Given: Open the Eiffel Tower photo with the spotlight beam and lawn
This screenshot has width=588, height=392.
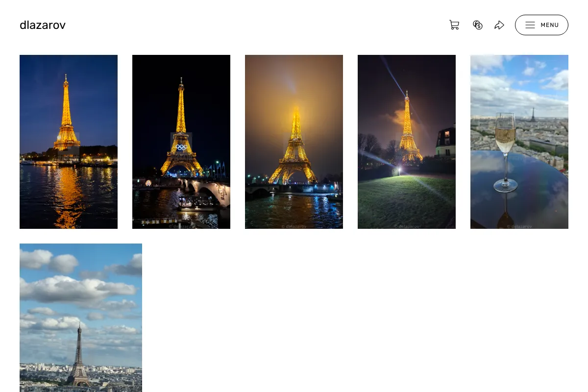Looking at the screenshot, I should tap(407, 142).
